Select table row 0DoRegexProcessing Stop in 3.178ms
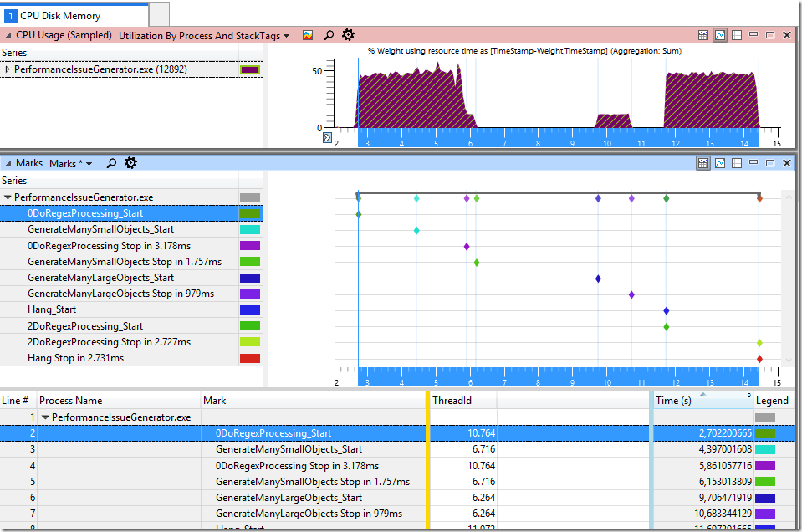The width and height of the screenshot is (802, 532). pyautogui.click(x=396, y=465)
